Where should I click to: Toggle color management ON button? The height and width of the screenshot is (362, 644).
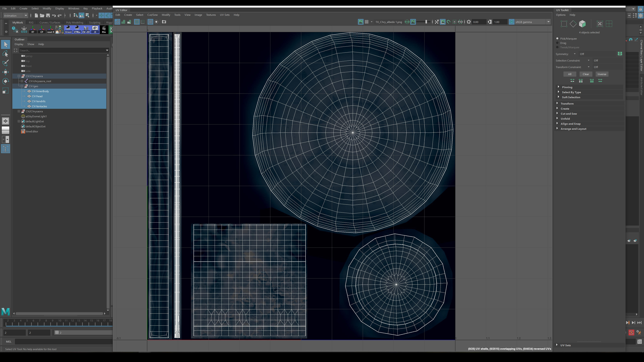512,22
